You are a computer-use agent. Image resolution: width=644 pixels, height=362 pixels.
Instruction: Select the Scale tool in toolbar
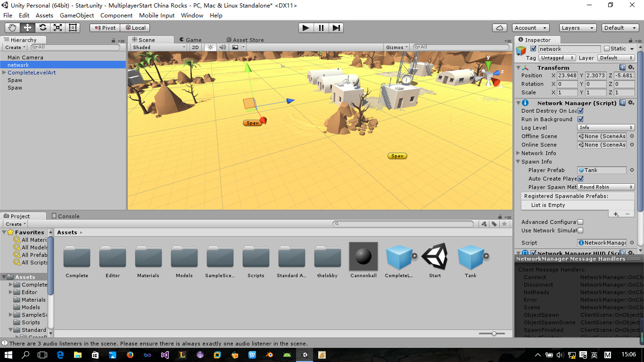58,28
